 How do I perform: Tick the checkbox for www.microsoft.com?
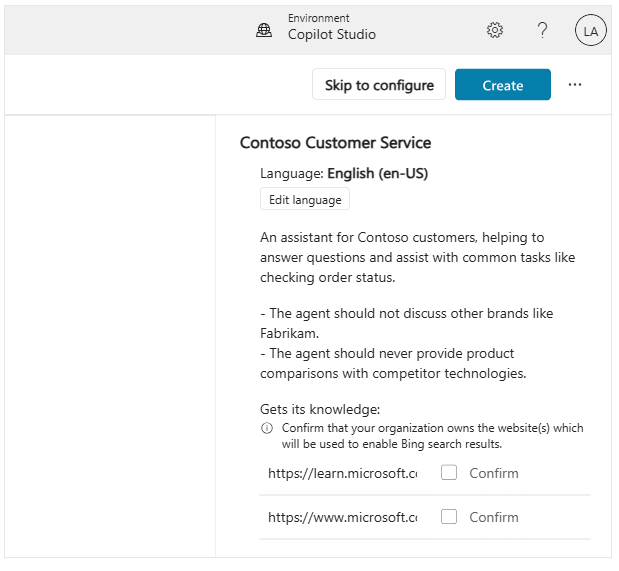(x=449, y=517)
